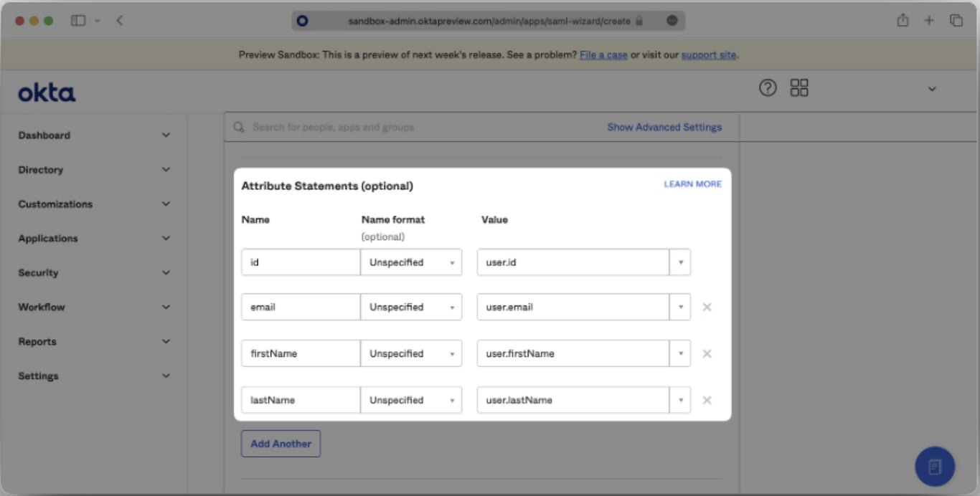Screen dimensions: 980x496
Task: Click the Safari sidebar toggle icon
Action: [78, 21]
